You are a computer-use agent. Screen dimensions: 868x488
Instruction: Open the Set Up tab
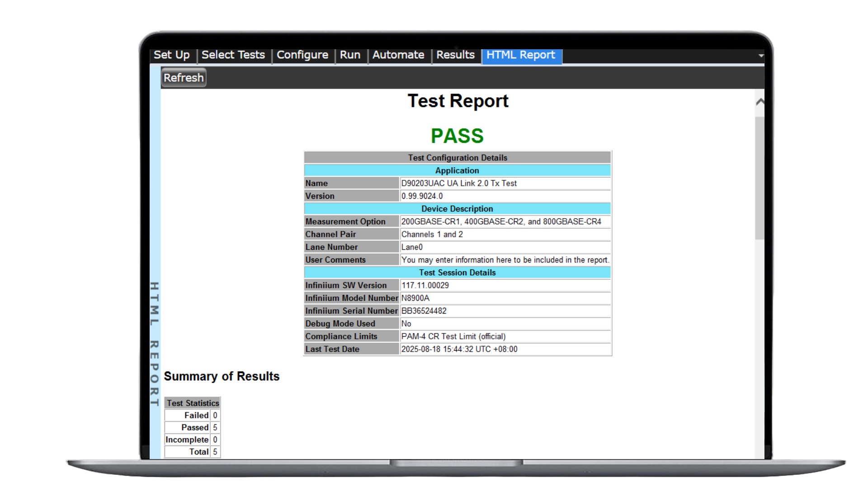(x=172, y=55)
